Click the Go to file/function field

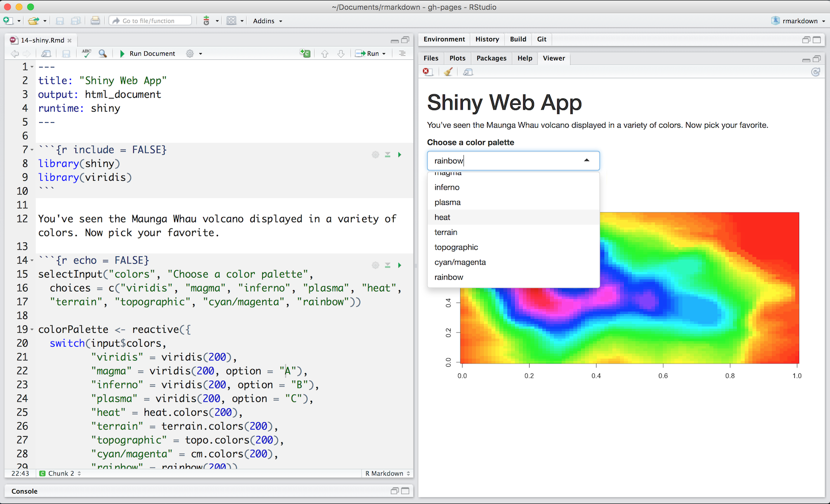click(x=151, y=21)
